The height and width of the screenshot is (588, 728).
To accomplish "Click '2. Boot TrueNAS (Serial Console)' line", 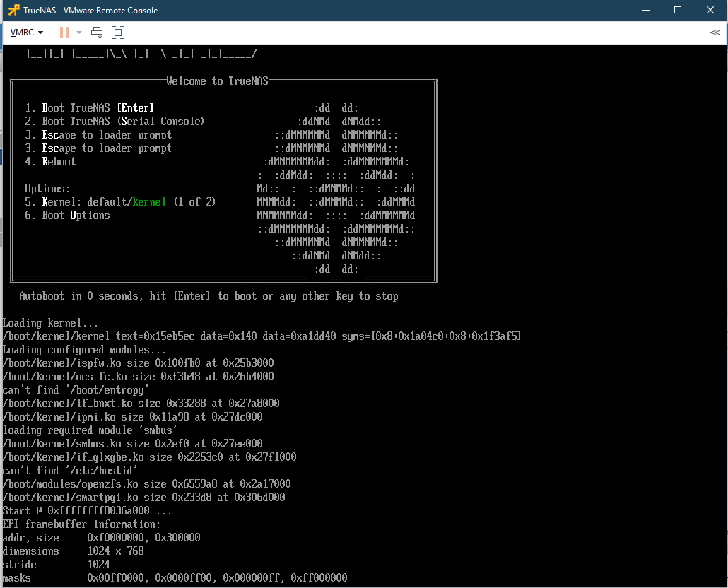I will tap(115, 122).
